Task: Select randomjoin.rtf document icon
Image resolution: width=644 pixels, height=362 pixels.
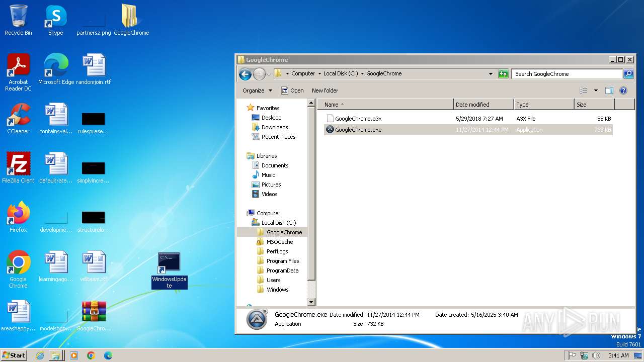Action: point(94,69)
